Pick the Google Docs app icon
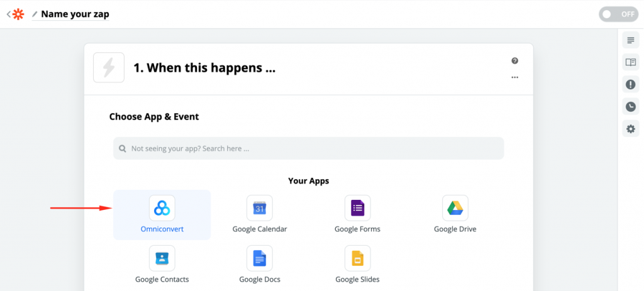Viewport: 644px width, 291px height. [260, 258]
